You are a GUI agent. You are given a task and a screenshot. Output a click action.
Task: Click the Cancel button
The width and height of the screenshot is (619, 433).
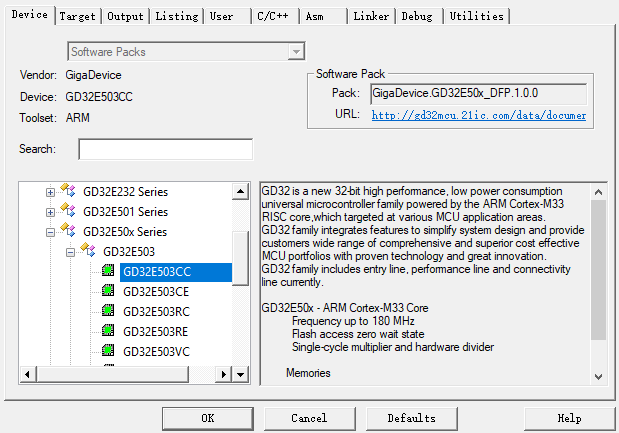click(x=310, y=418)
